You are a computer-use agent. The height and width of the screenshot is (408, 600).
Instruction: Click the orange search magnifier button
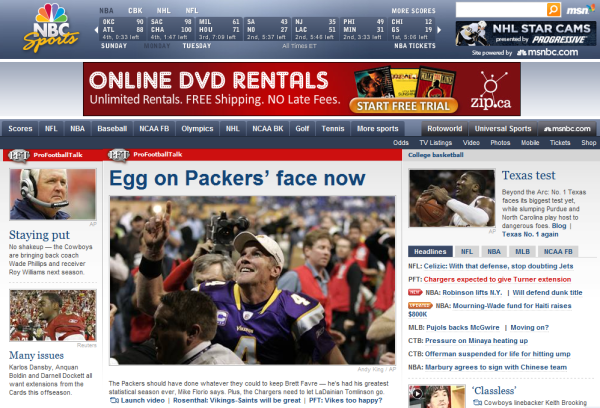pyautogui.click(x=553, y=10)
